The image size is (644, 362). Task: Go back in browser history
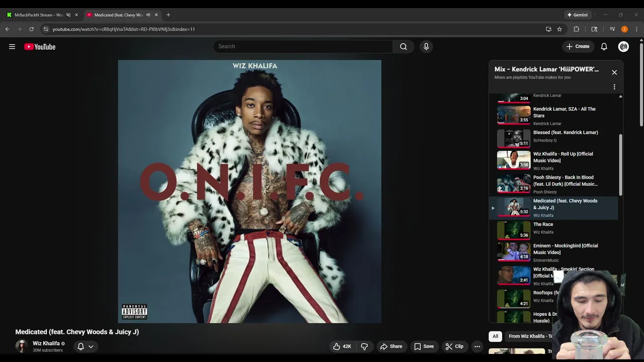pyautogui.click(x=7, y=29)
